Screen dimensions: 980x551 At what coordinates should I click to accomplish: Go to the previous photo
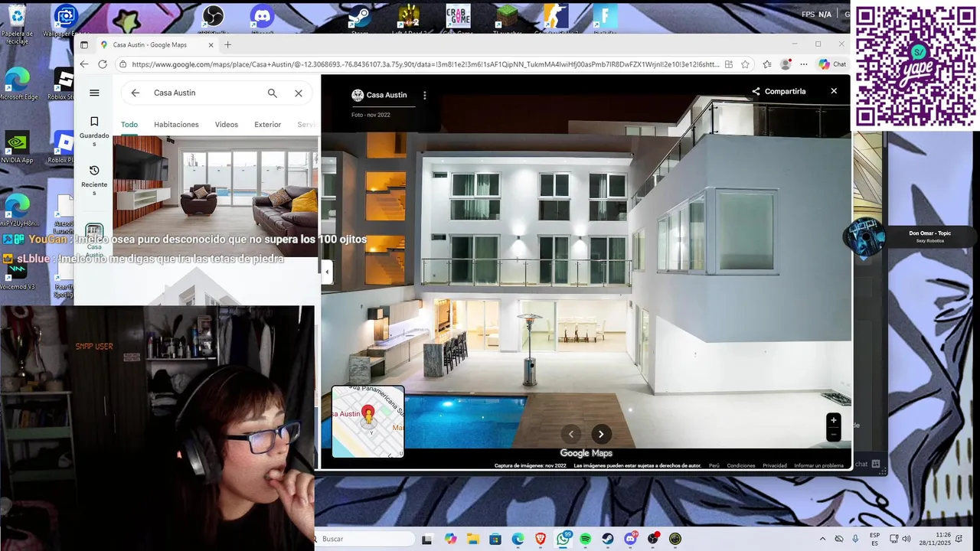570,434
